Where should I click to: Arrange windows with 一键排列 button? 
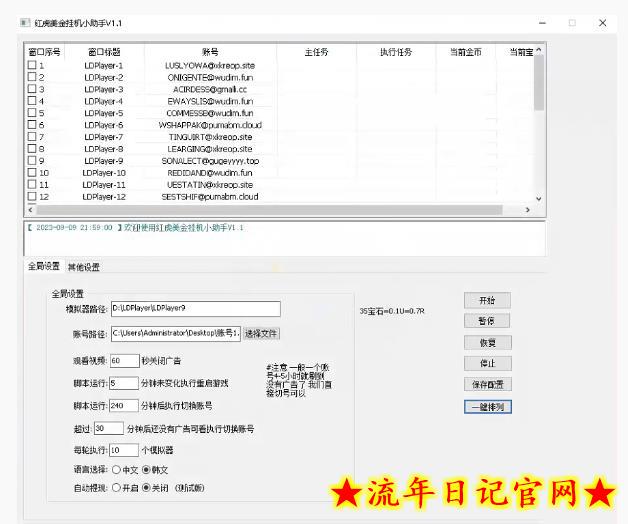(488, 407)
